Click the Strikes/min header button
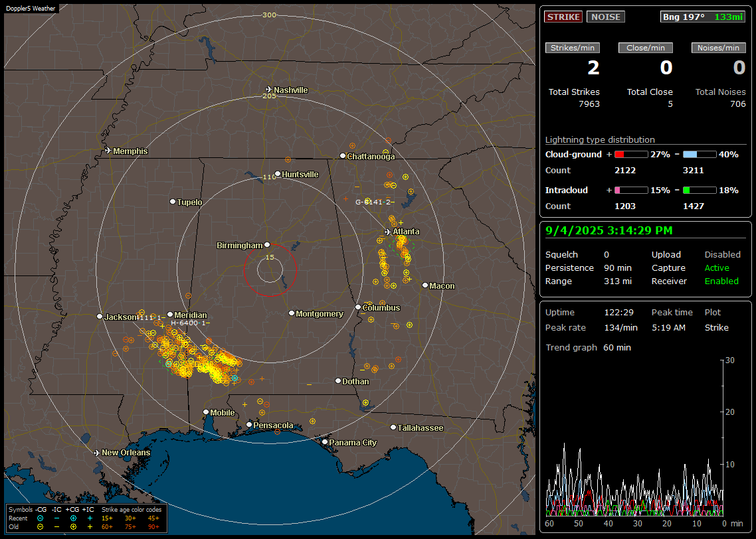This screenshot has height=539, width=756. click(572, 48)
